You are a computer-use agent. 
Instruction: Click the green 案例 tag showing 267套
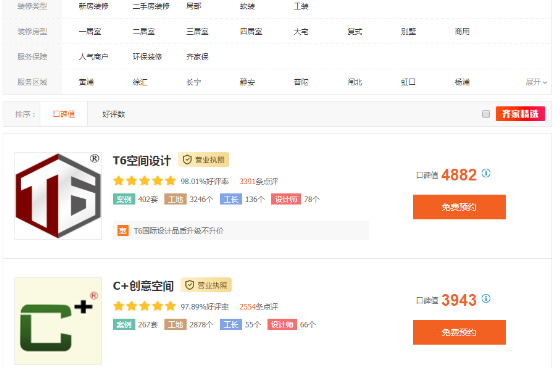click(x=124, y=324)
